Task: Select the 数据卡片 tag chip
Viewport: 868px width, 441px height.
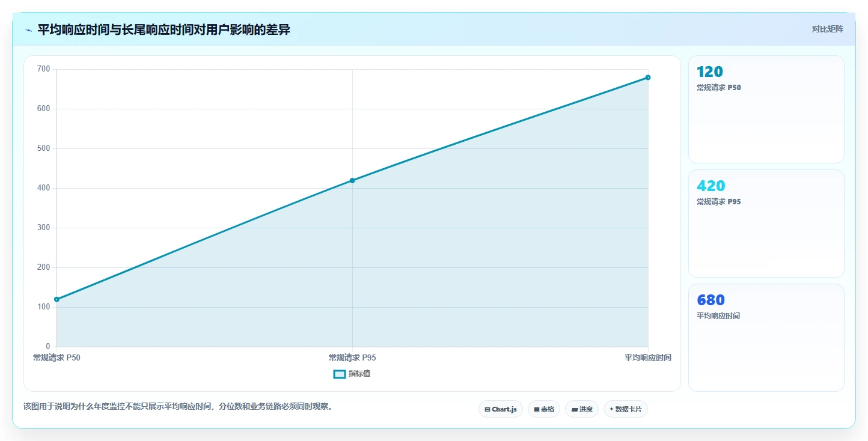Action: pos(626,409)
